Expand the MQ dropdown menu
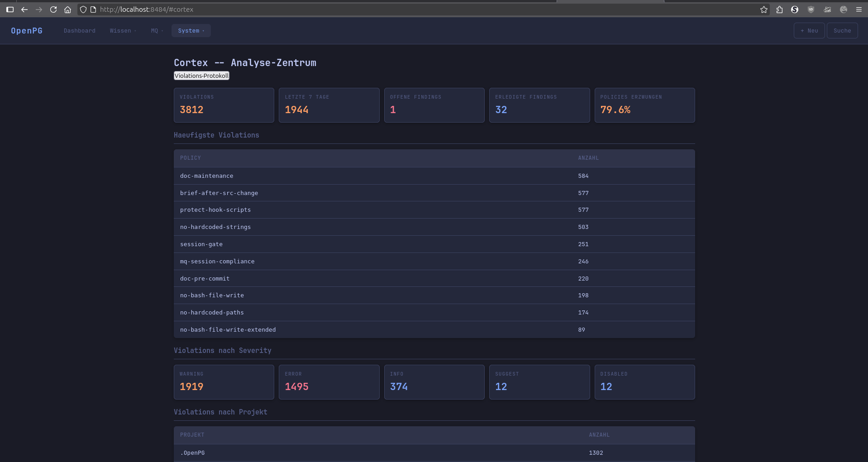This screenshot has width=868, height=462. (x=157, y=31)
